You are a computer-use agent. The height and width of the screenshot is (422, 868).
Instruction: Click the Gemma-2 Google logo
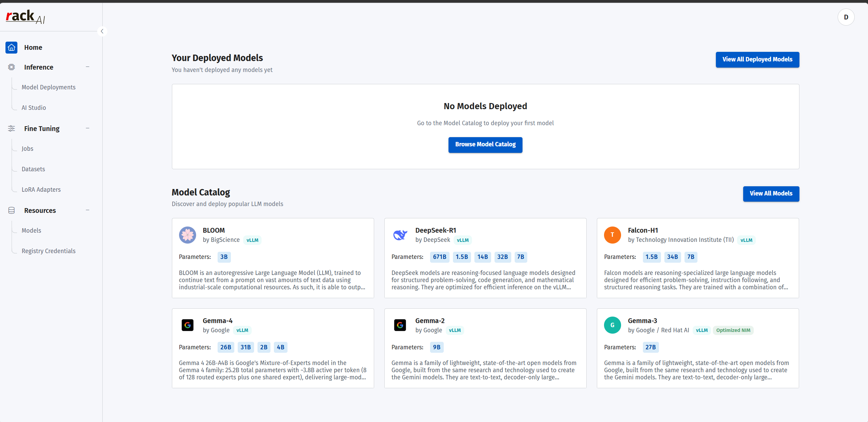pos(400,325)
